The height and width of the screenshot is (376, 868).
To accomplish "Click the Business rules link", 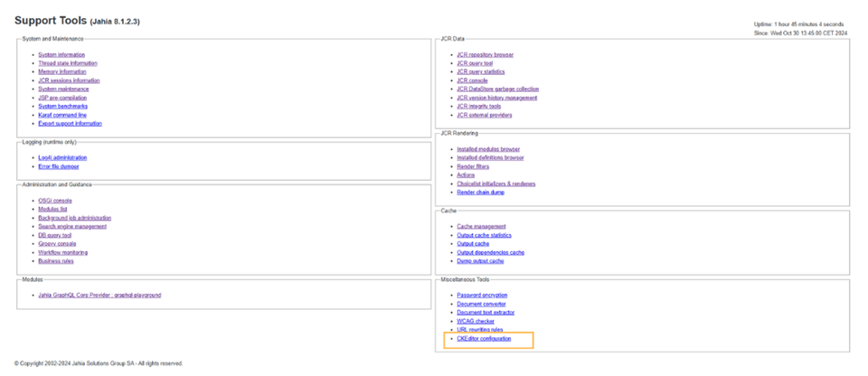I will [56, 261].
